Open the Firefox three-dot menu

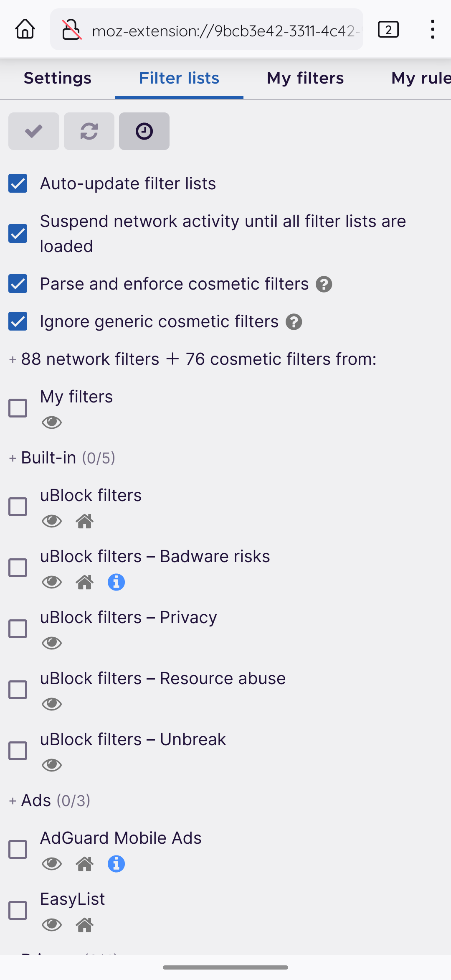[432, 29]
